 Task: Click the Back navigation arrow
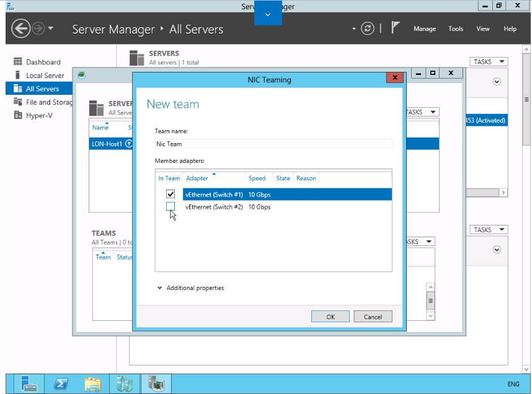pos(20,28)
